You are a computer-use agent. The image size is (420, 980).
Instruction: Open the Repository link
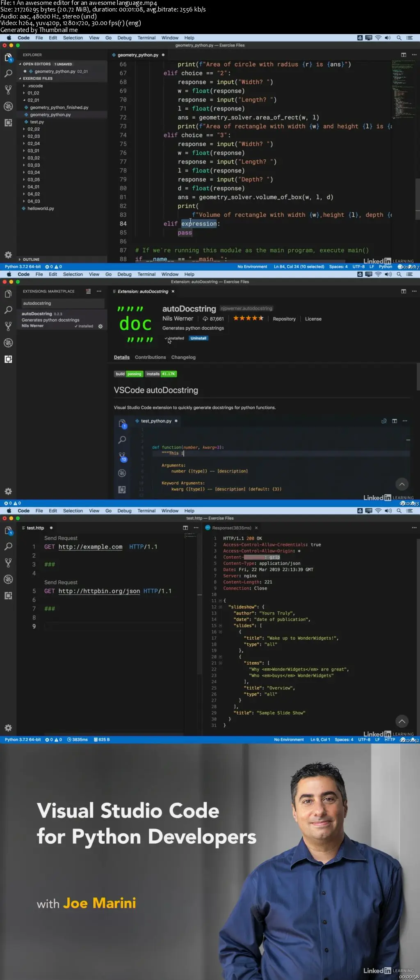point(284,319)
